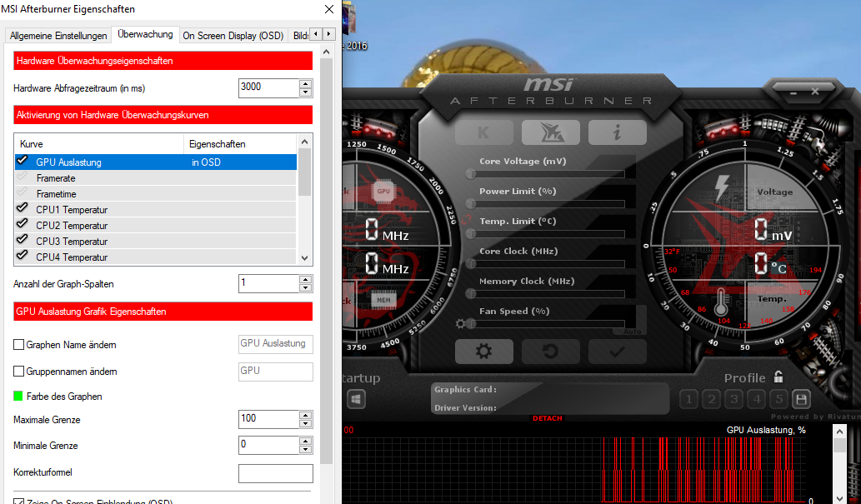Select the Überwachung tab

coord(146,34)
